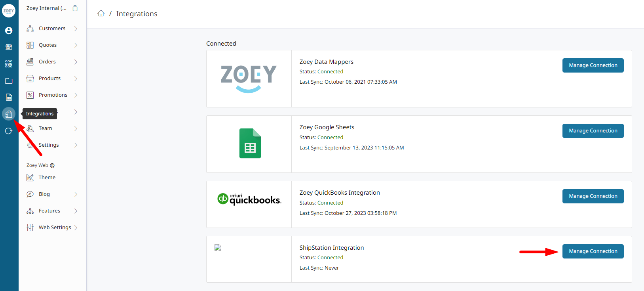Open the storefront rail icon
Viewport: 644px width, 291px height.
click(9, 47)
